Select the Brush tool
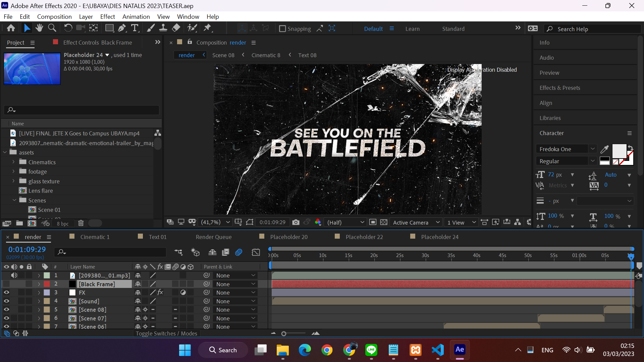The image size is (644, 362). pyautogui.click(x=151, y=28)
